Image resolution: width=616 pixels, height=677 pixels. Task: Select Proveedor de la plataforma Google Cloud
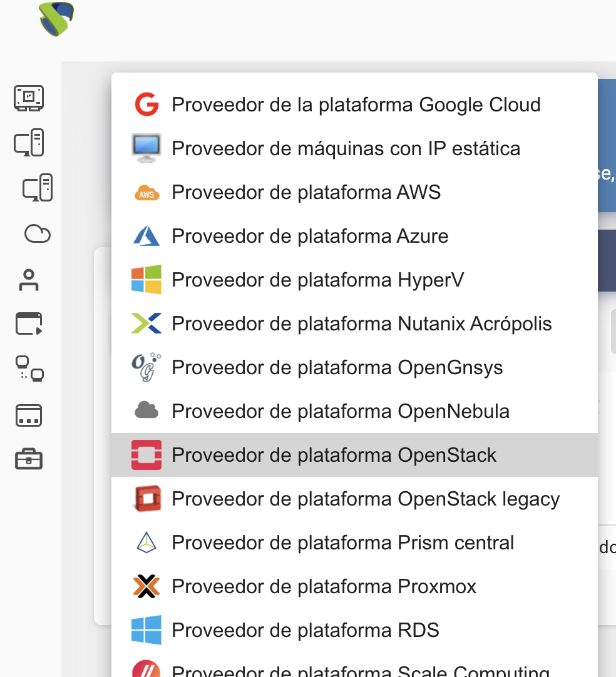[356, 104]
